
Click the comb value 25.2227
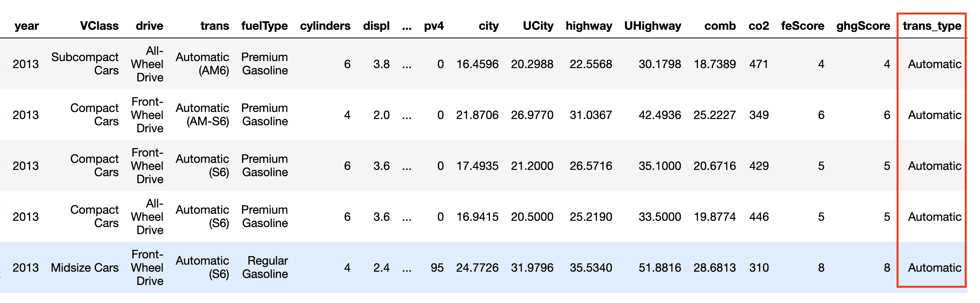[x=714, y=115]
